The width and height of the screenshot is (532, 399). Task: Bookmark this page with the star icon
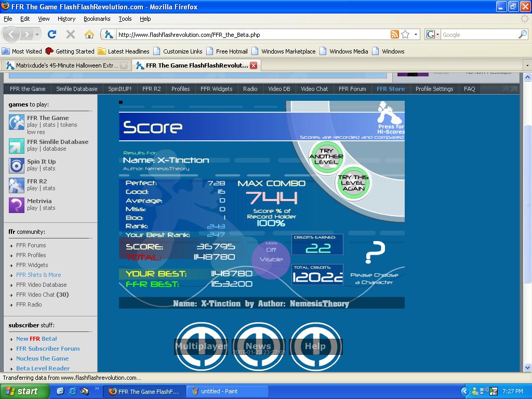(x=405, y=34)
